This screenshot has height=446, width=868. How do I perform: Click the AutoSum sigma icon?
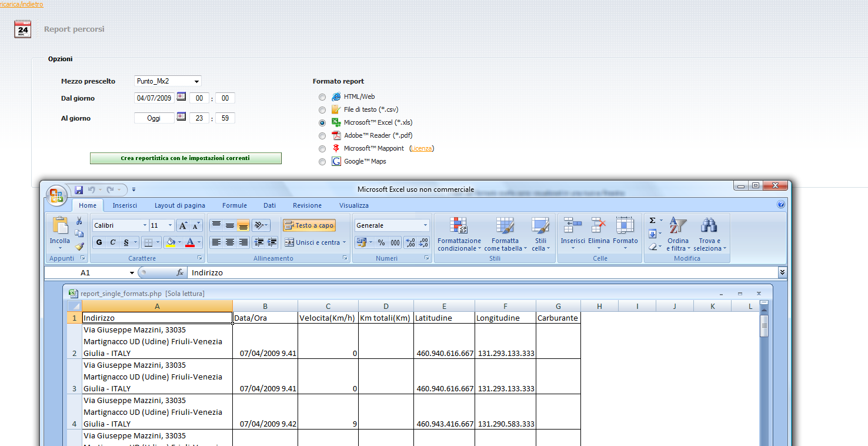(x=652, y=221)
